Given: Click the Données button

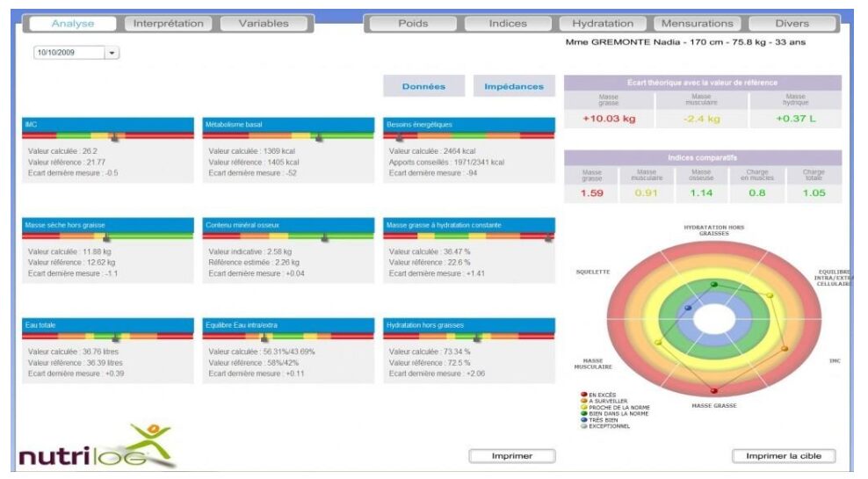Looking at the screenshot, I should coord(424,86).
